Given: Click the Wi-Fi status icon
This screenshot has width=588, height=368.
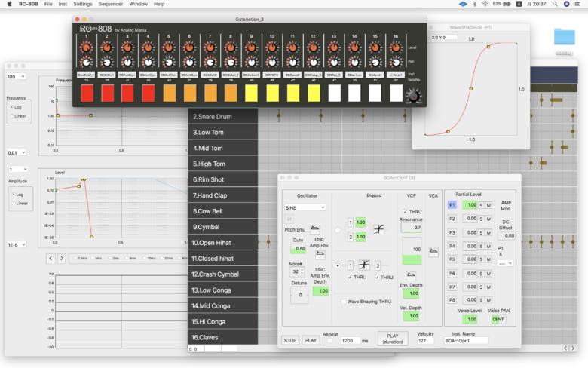Looking at the screenshot, I should point(485,4).
